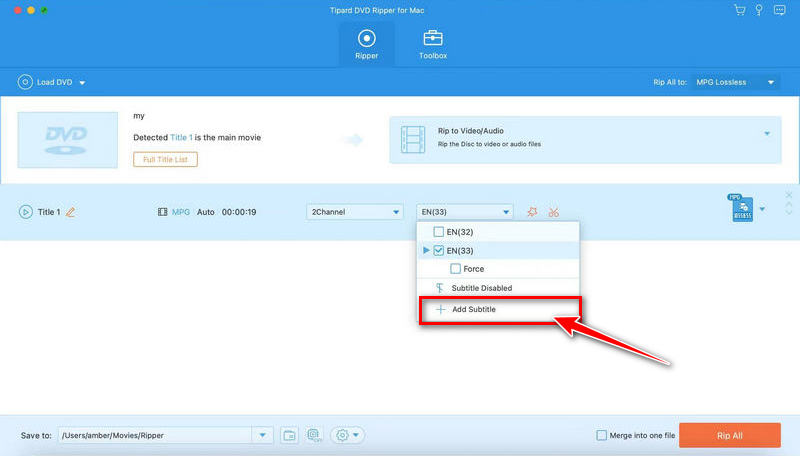Open the settings gear dropdown
The width and height of the screenshot is (800, 456).
pos(347,435)
